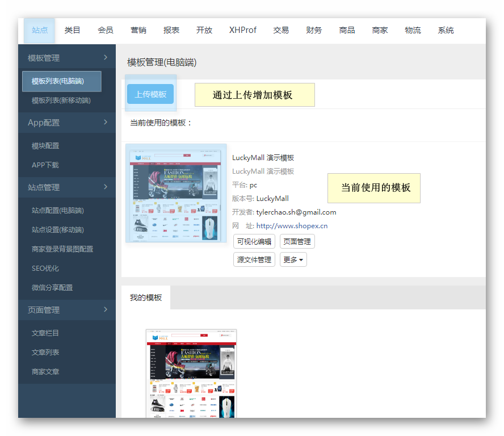Collapse the 站点管理 sidebar section chevron
The image size is (504, 436).
tap(106, 187)
